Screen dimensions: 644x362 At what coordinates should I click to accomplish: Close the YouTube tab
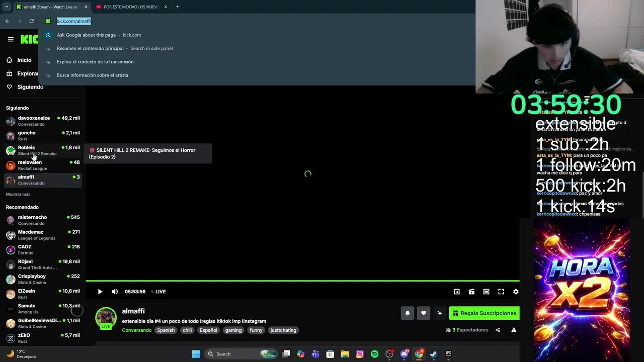click(166, 7)
